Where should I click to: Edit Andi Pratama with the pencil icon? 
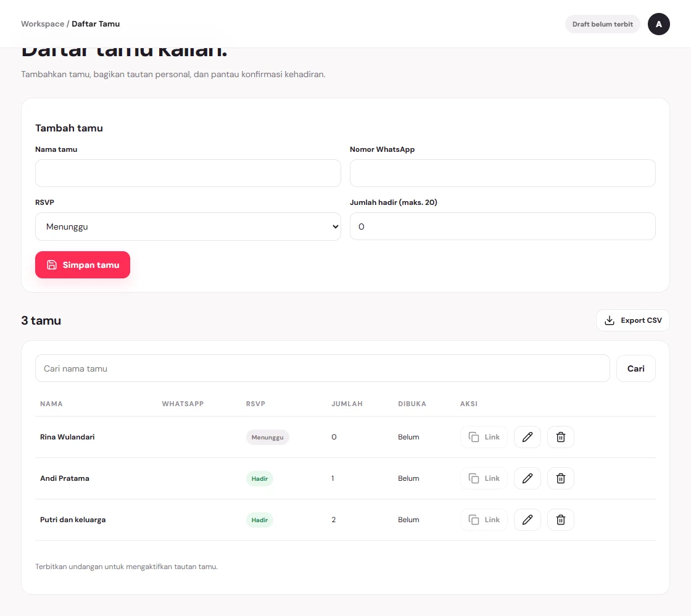pos(527,478)
